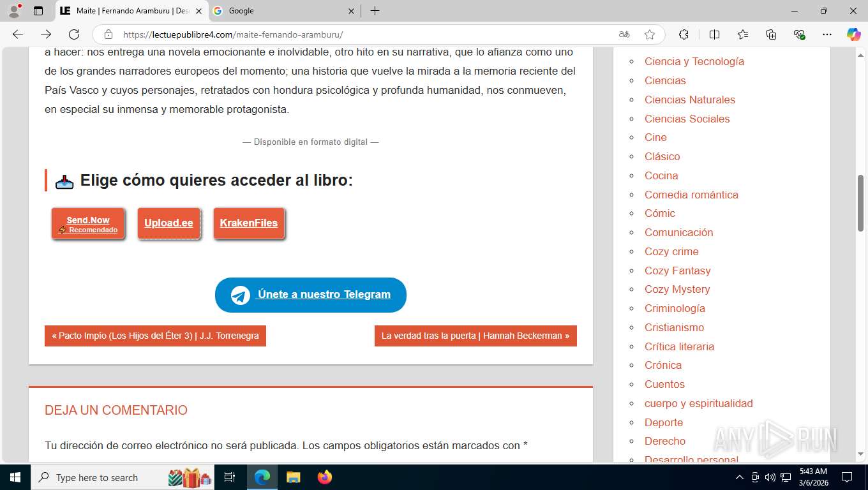Click the Type here to search box
868x490 pixels.
[123, 477]
